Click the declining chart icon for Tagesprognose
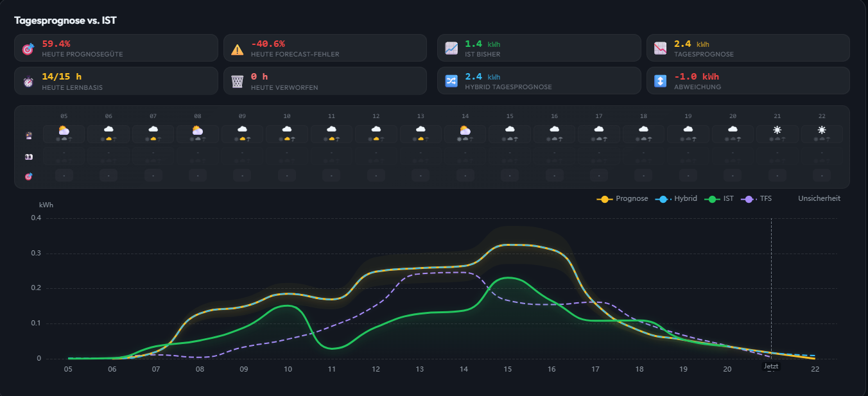 [661, 49]
